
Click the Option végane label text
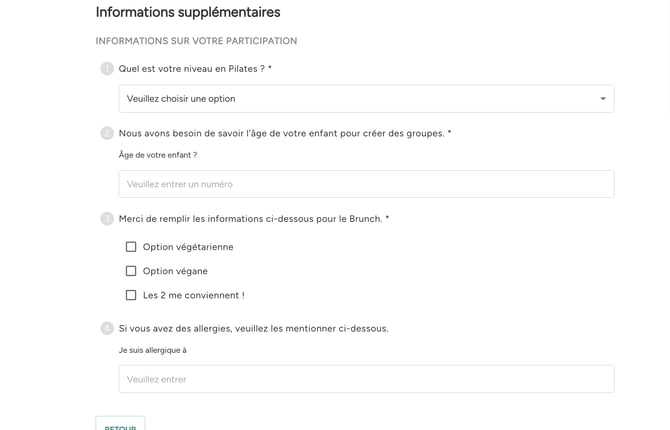pyautogui.click(x=175, y=271)
